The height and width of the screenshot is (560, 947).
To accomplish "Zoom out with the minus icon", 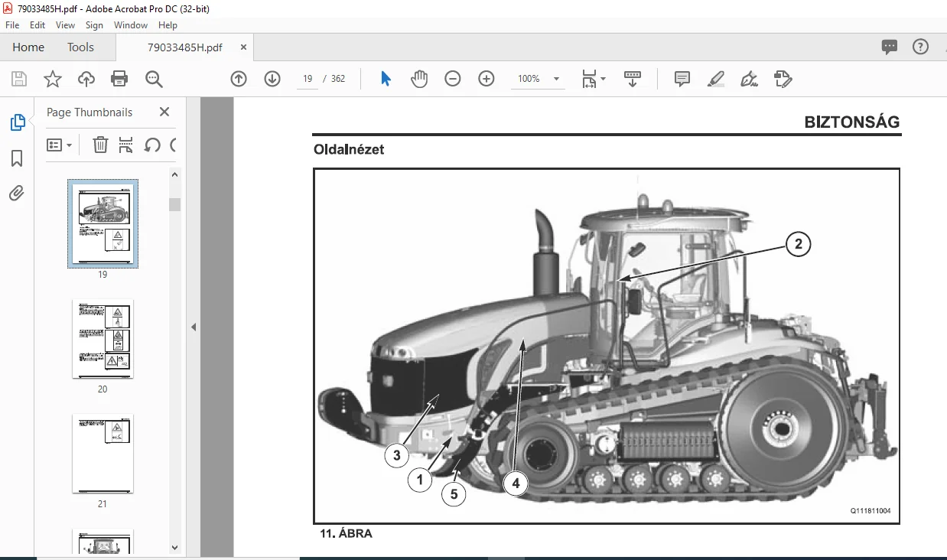I will pos(453,79).
